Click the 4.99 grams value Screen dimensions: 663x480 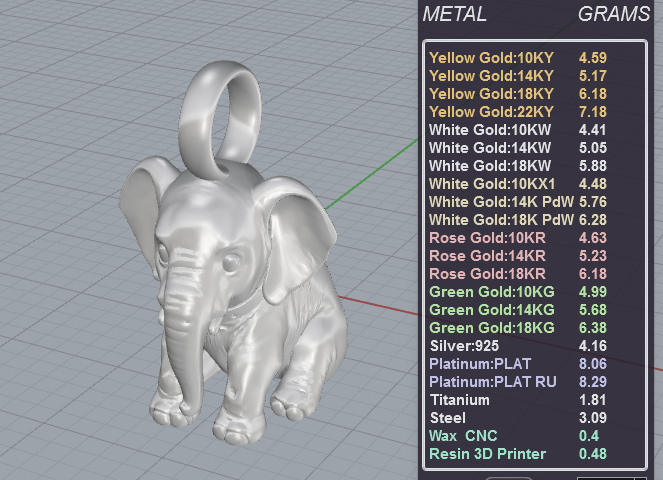[x=593, y=292]
